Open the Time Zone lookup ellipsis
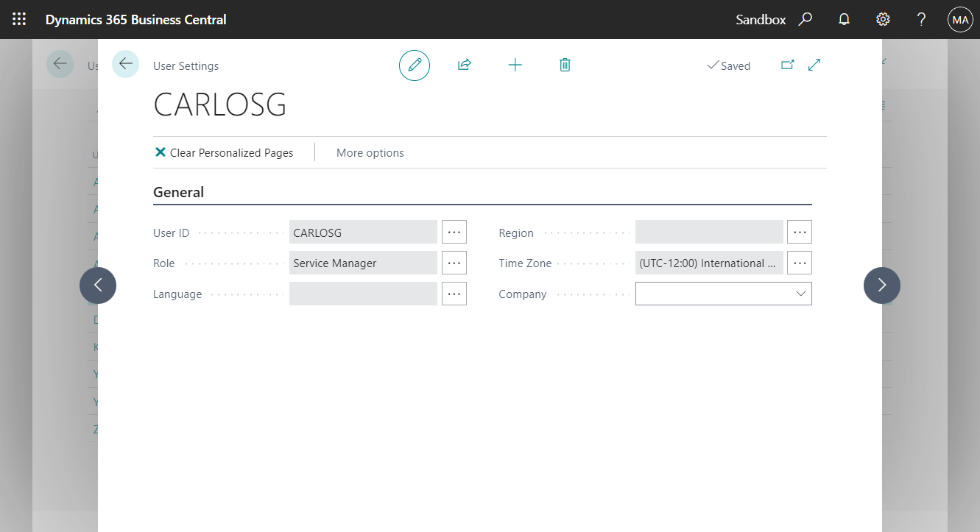980x532 pixels. coord(800,263)
